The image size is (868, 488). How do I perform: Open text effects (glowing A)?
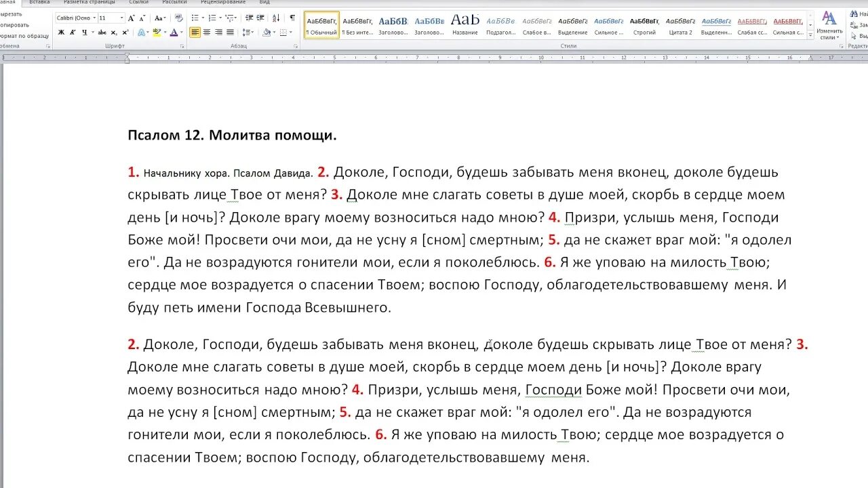[x=141, y=32]
